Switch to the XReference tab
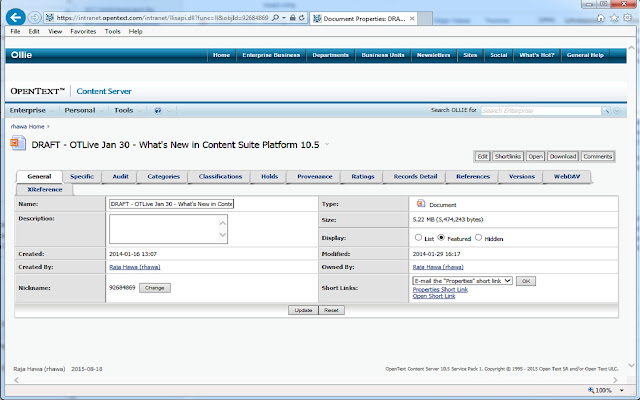 (x=44, y=190)
